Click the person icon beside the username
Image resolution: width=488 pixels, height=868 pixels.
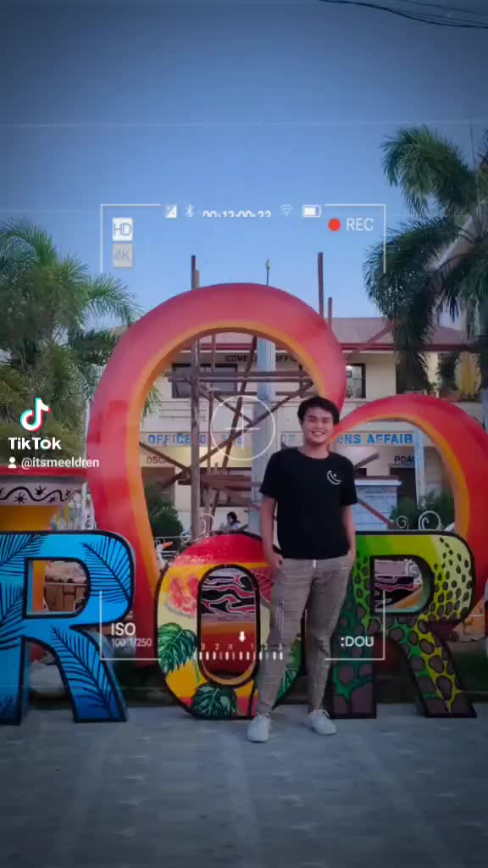12,462
